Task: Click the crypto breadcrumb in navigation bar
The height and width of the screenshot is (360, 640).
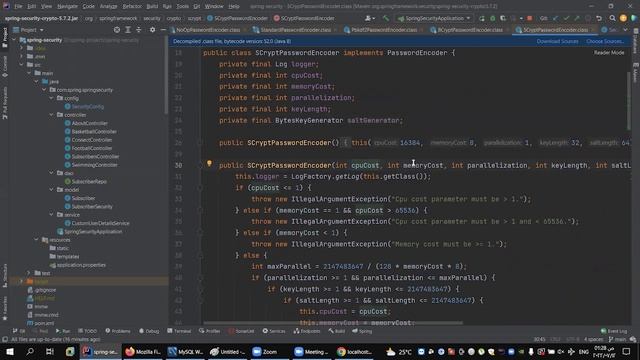Action: tap(173, 18)
